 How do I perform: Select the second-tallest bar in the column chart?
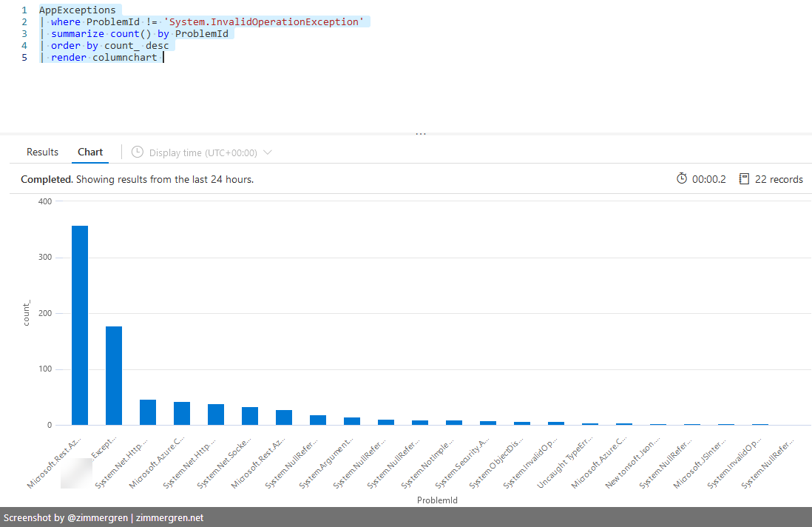(114, 375)
